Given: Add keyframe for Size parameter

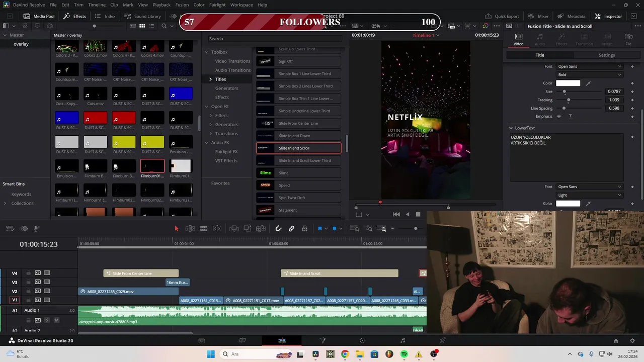Looking at the screenshot, I should (632, 92).
